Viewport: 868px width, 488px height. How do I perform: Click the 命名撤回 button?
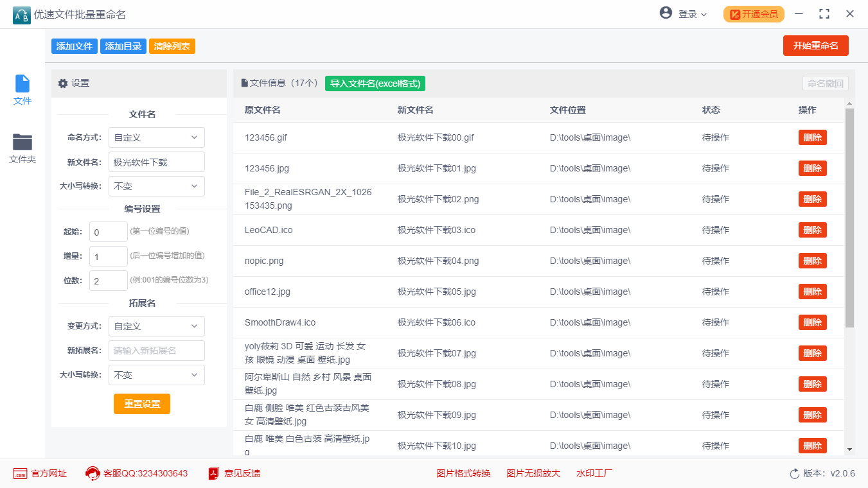click(826, 83)
